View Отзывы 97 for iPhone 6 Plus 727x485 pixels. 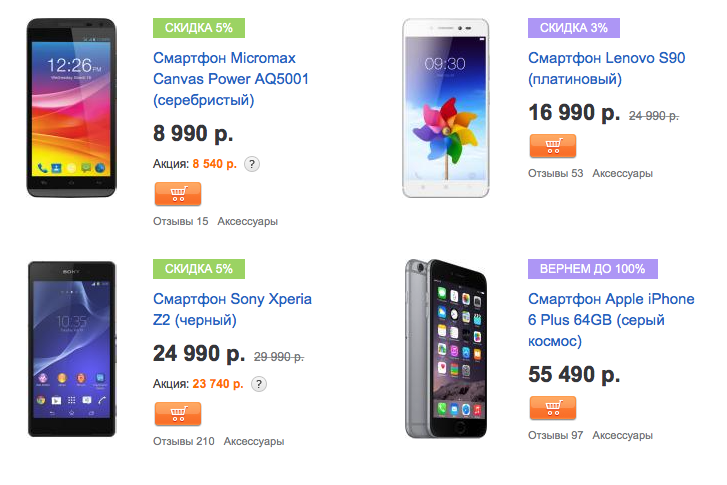555,435
